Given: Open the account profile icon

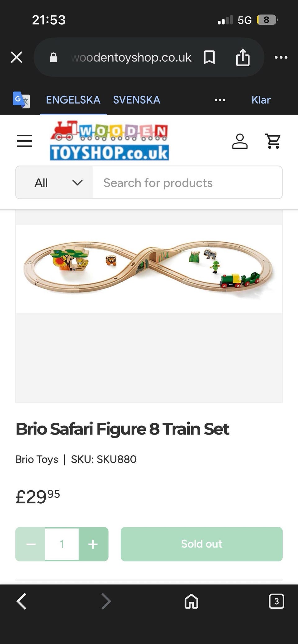Looking at the screenshot, I should click(240, 141).
